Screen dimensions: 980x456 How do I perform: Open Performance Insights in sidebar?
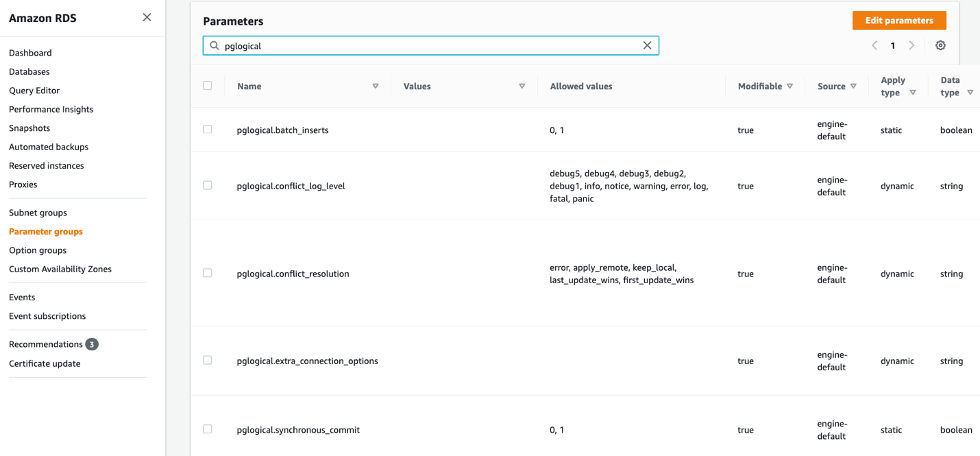pyautogui.click(x=51, y=109)
